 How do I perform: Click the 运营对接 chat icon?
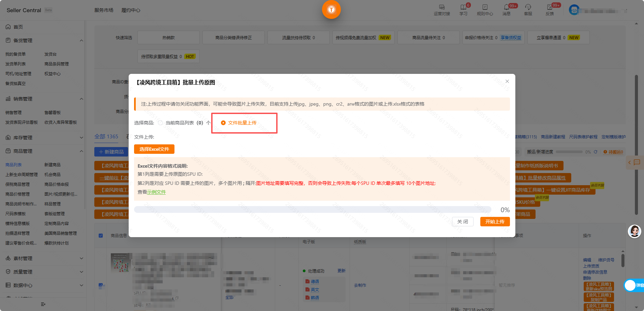[442, 7]
